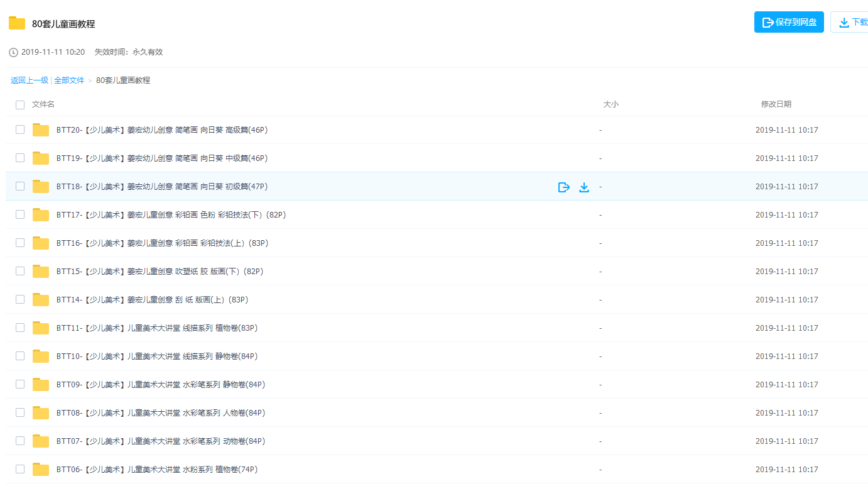Click the folder icon for BTT07 row

click(x=41, y=441)
